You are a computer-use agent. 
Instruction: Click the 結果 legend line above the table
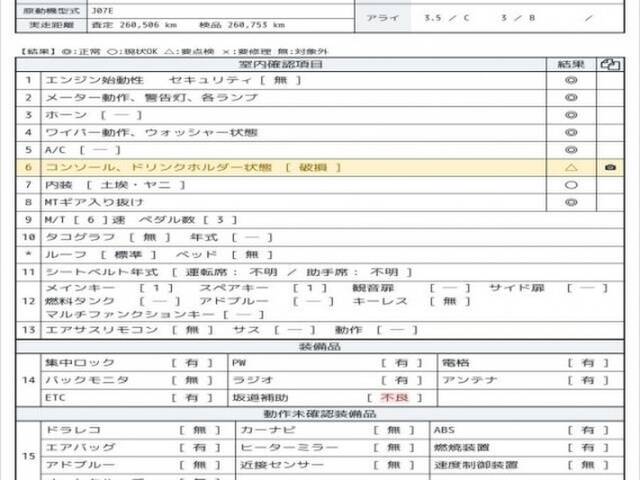coord(174,51)
